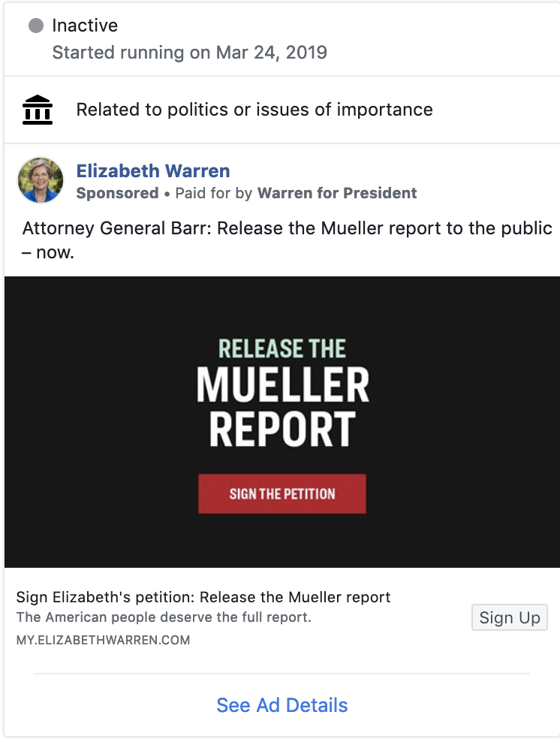Click the red Sign the Petition banner button

(282, 493)
